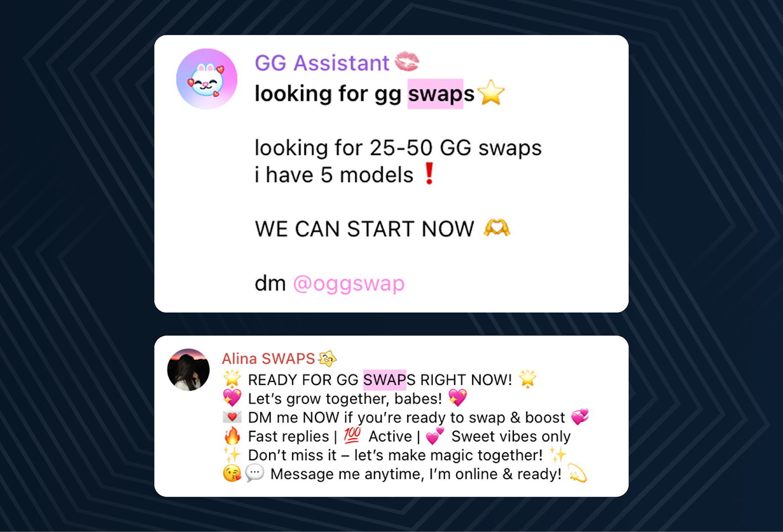
Task: Click the dizzy shooting star emoji
Action: pos(577,473)
